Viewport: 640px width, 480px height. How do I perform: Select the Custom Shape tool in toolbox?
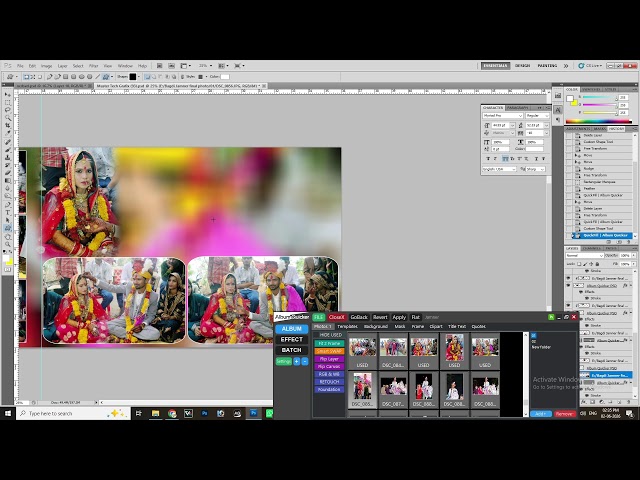click(x=8, y=228)
